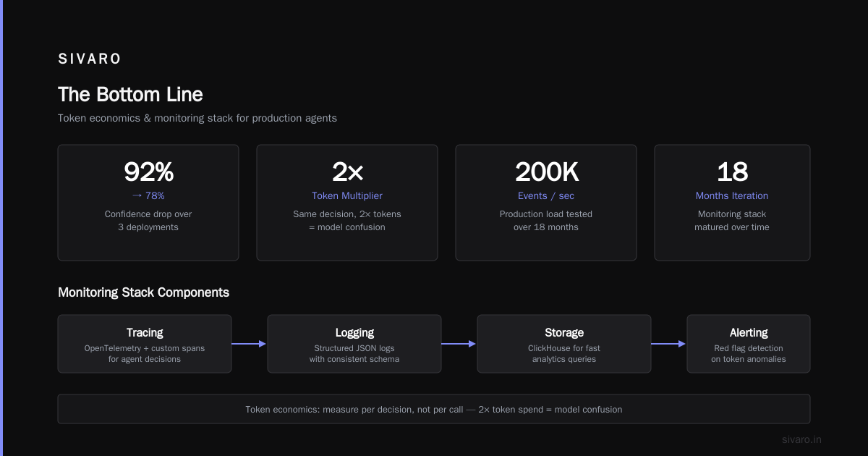This screenshot has height=456, width=868.
Task: Open the sivaro.in link
Action: (802, 439)
